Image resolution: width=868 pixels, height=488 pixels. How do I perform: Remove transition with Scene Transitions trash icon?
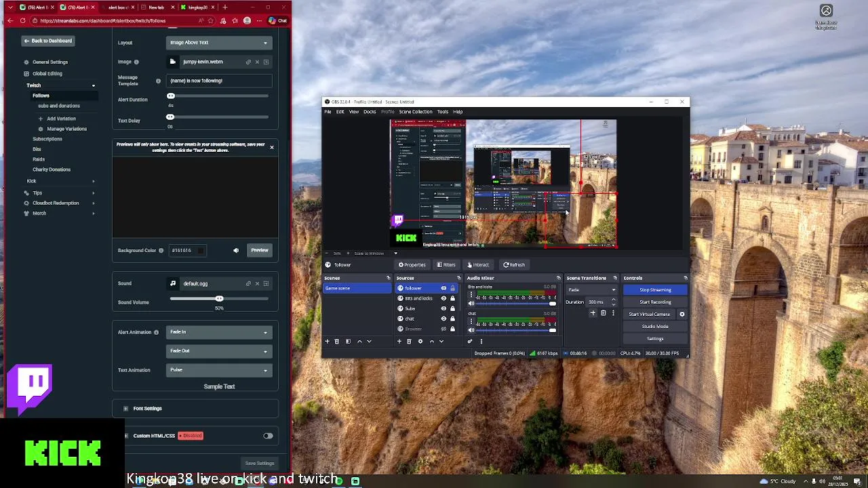pos(603,313)
